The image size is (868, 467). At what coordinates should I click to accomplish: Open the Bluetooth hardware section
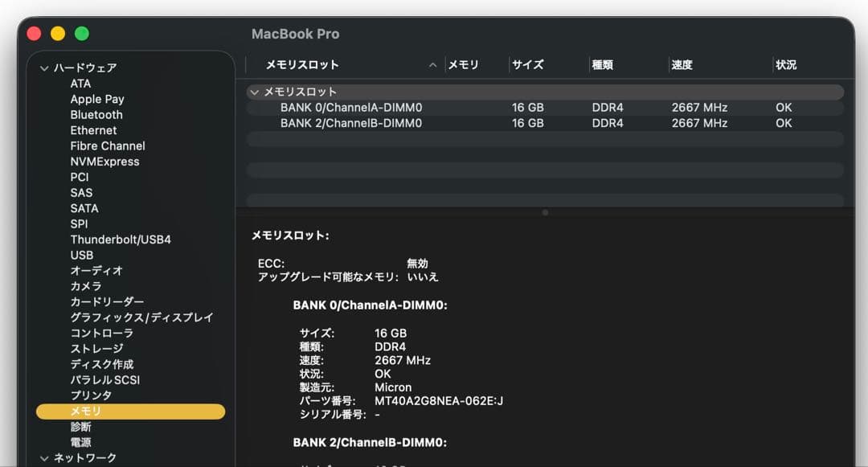[96, 114]
